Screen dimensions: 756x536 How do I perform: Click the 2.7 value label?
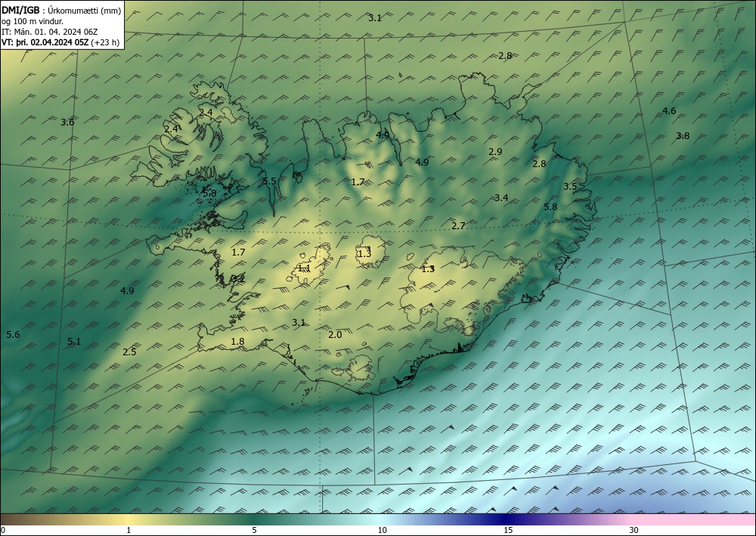coord(459,225)
